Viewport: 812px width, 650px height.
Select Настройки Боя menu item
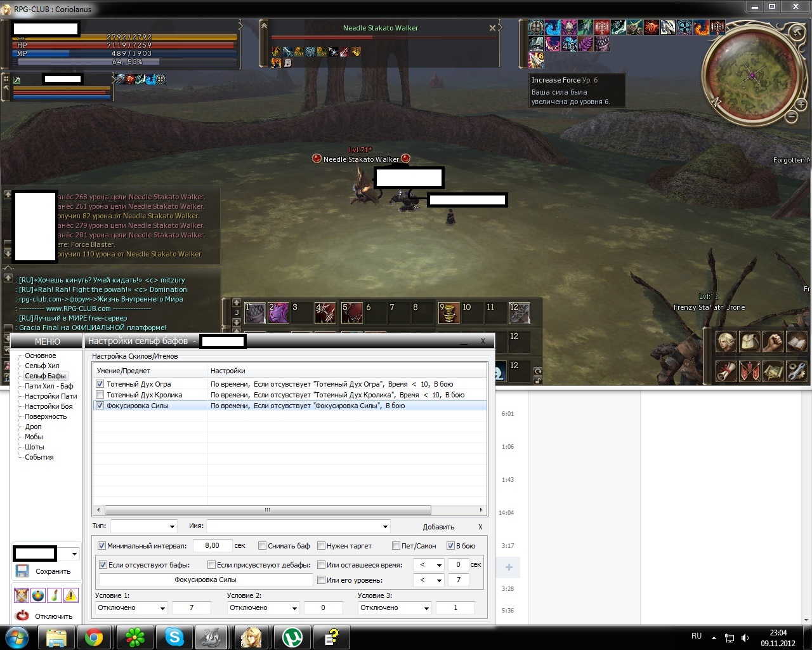click(48, 407)
